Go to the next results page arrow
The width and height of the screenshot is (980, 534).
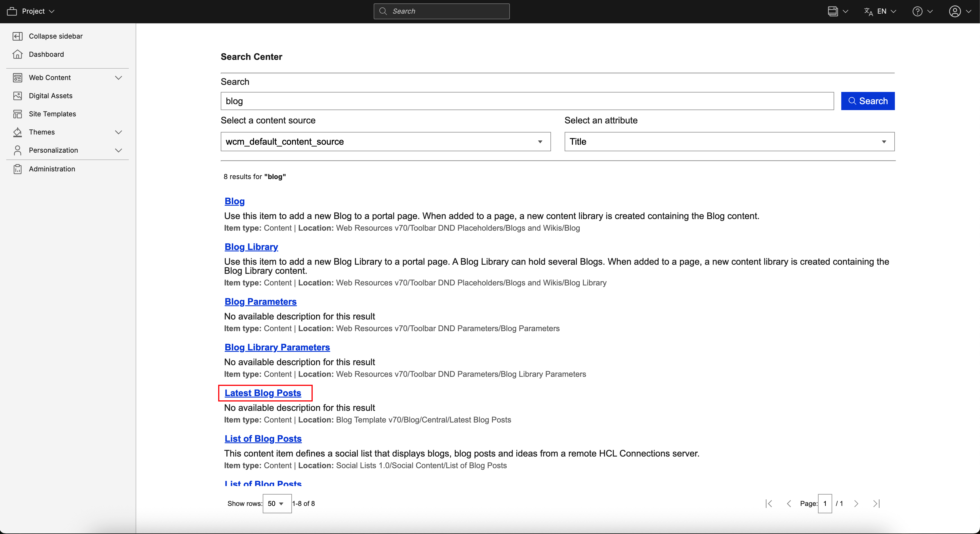point(856,504)
